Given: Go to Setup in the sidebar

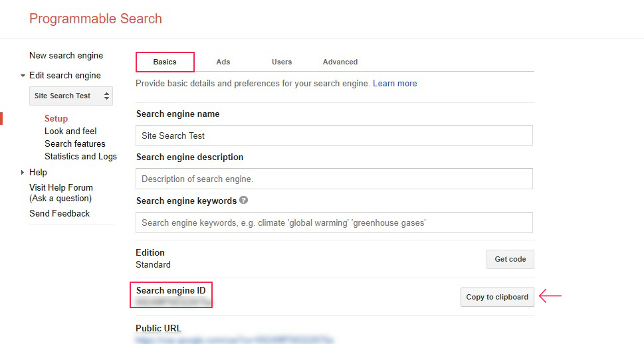Looking at the screenshot, I should tap(56, 119).
